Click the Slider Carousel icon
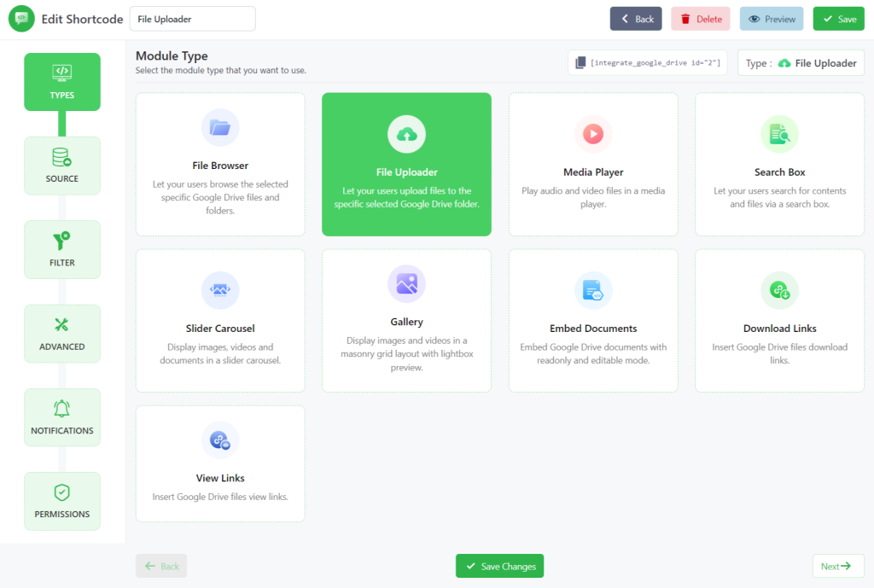The width and height of the screenshot is (874, 588). [220, 290]
